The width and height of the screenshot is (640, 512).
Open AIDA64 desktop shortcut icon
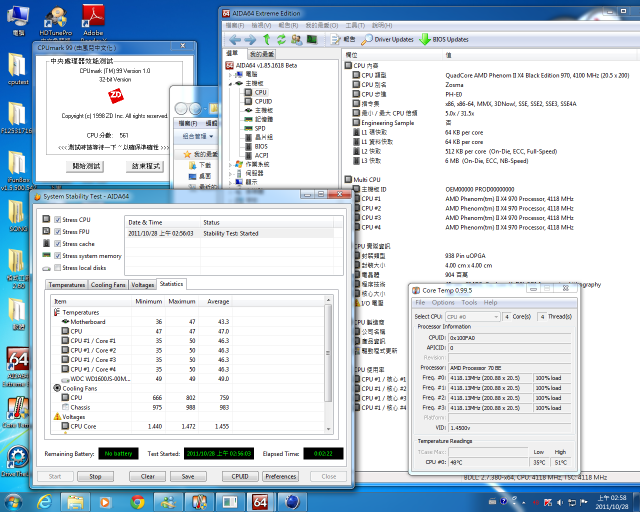[x=17, y=366]
